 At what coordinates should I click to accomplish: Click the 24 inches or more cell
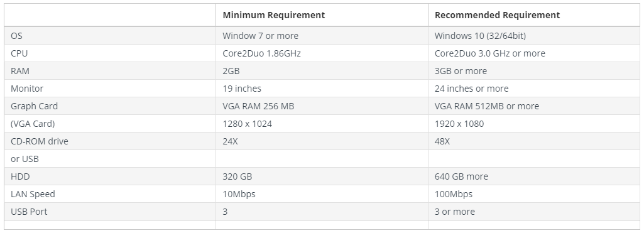click(471, 89)
